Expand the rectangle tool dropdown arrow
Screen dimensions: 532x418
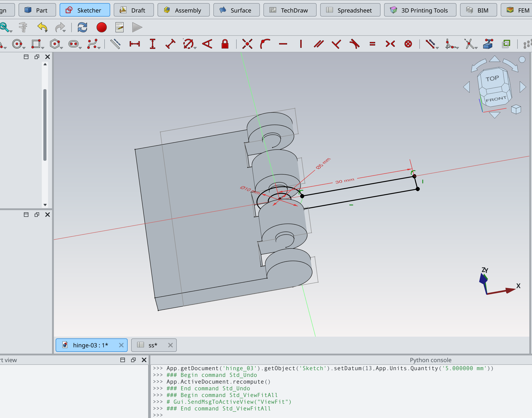pyautogui.click(x=42, y=48)
